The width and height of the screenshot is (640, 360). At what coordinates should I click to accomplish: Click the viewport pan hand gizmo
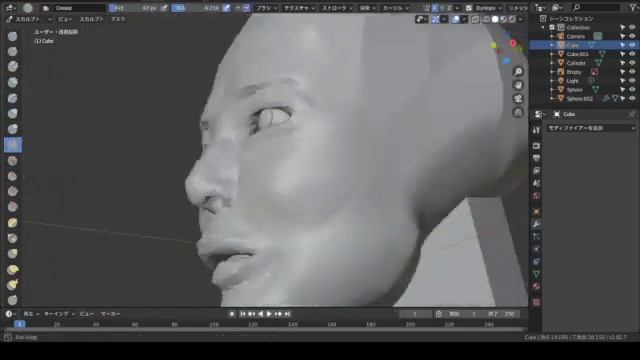(x=518, y=85)
